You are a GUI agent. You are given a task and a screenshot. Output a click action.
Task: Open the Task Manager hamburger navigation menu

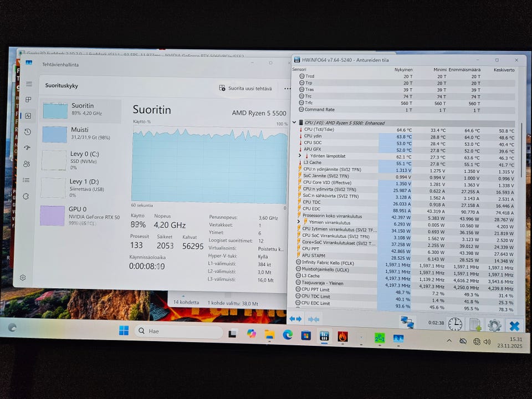tap(29, 84)
